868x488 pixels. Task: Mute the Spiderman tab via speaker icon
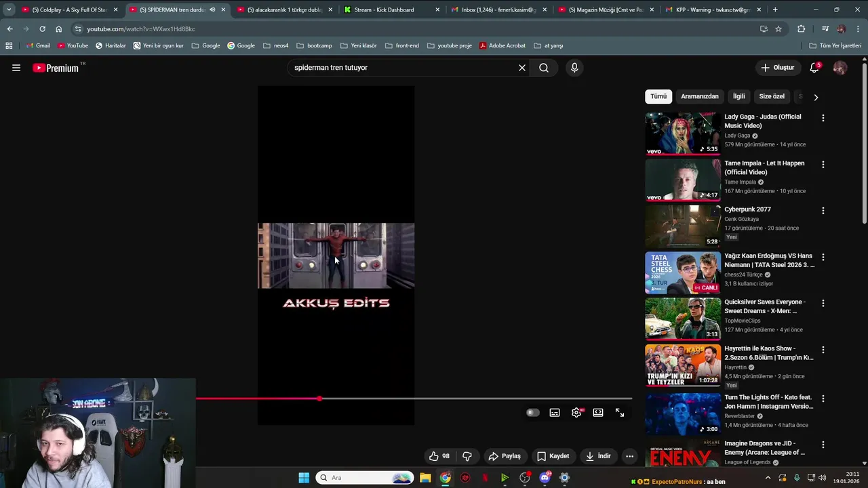coord(212,9)
